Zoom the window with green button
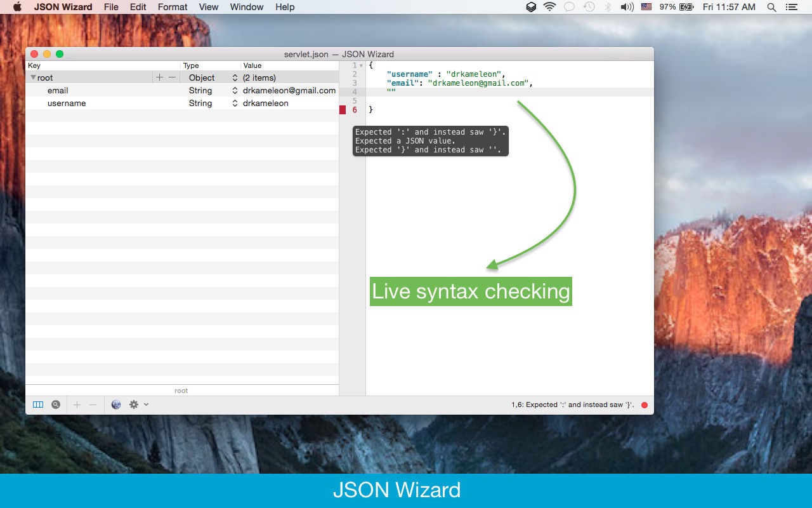Image resolution: width=812 pixels, height=508 pixels. 60,54
